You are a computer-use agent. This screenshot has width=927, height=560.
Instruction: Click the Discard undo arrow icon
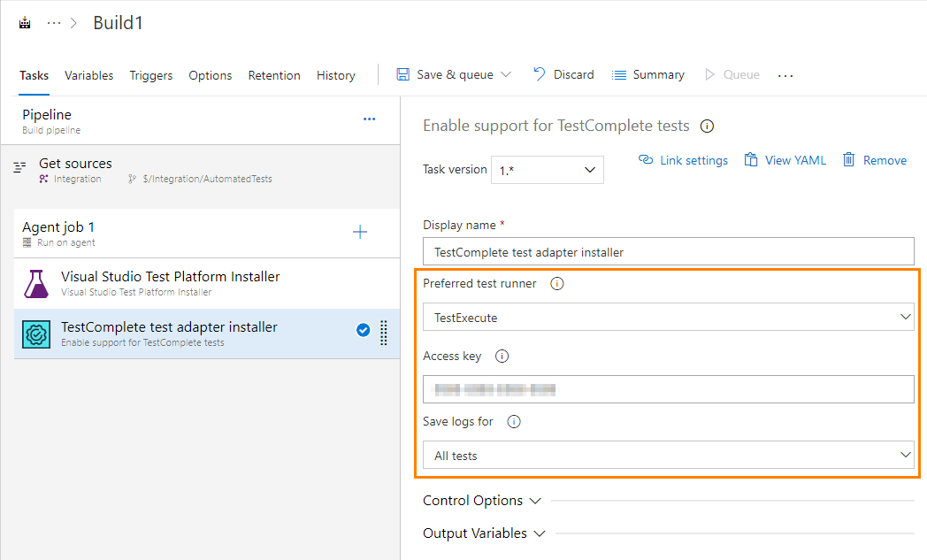(540, 74)
